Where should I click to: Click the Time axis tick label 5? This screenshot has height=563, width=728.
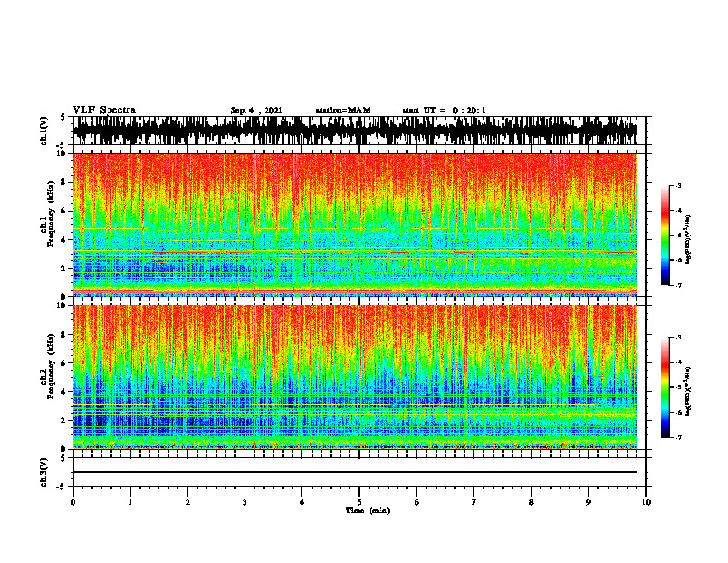coord(359,502)
